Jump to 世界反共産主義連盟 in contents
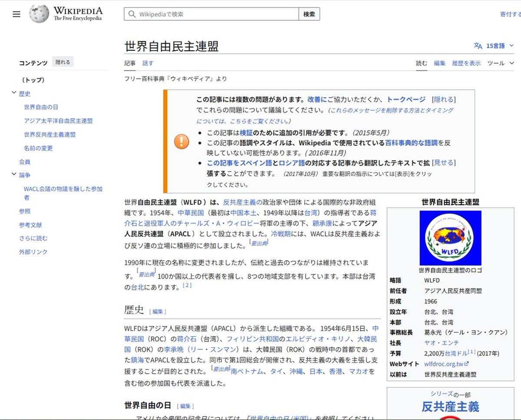Screen dimensions: 521x420 coord(49,135)
